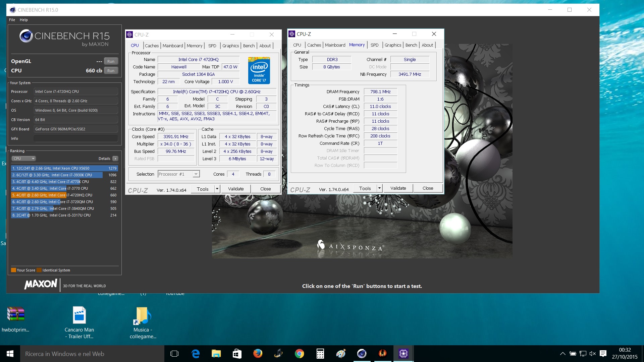
Task: Open File Explorer from the taskbar
Action: pos(216,354)
